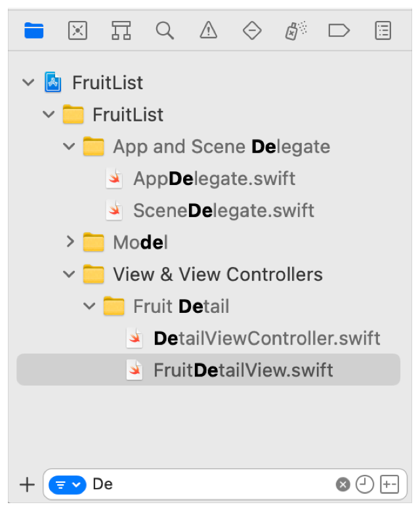Open the filter options dropdown
The height and width of the screenshot is (511, 420).
tap(68, 485)
